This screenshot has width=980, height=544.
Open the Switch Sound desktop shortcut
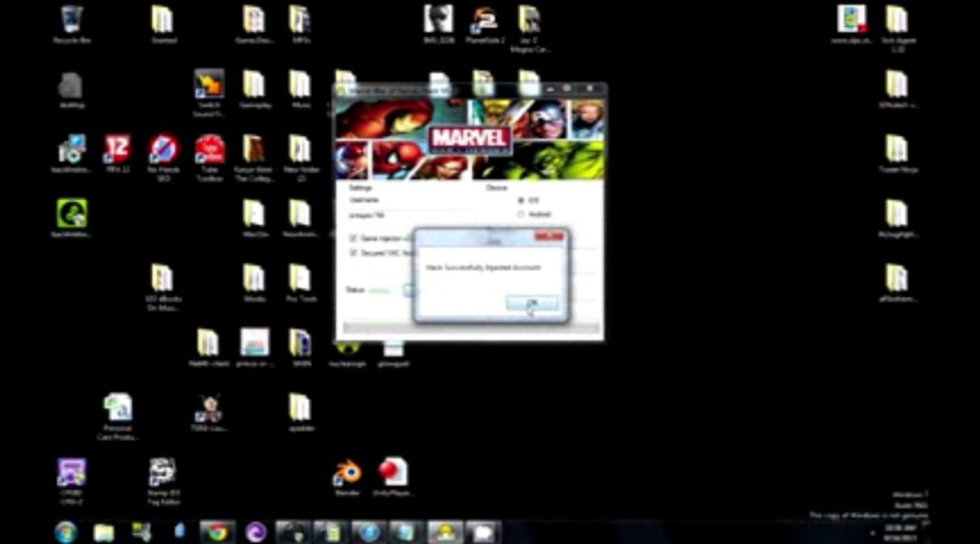(209, 93)
